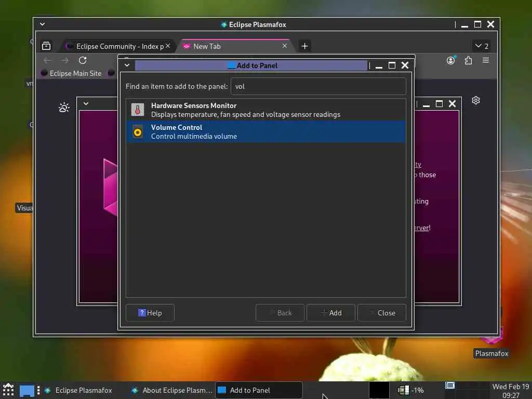Select the Volume Control list row
Image resolution: width=532 pixels, height=399 pixels.
click(266, 131)
